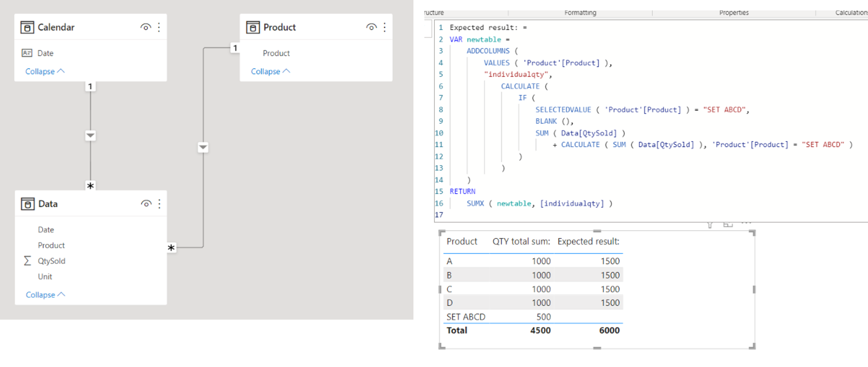868x367 pixels.
Task: Toggle visibility eye on Product table
Action: pos(371,27)
